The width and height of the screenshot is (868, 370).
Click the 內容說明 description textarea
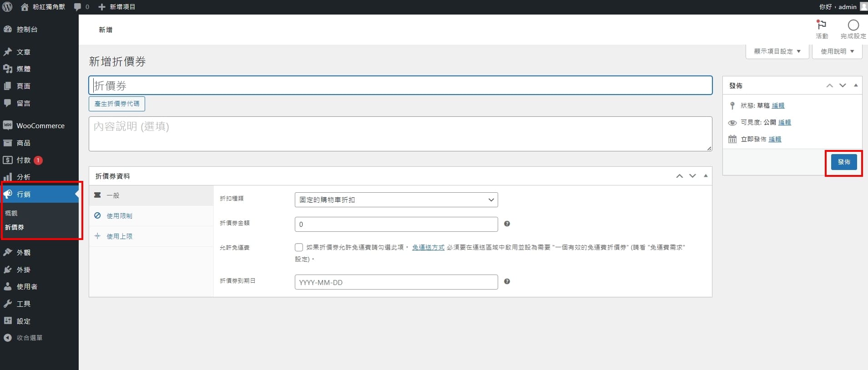400,134
